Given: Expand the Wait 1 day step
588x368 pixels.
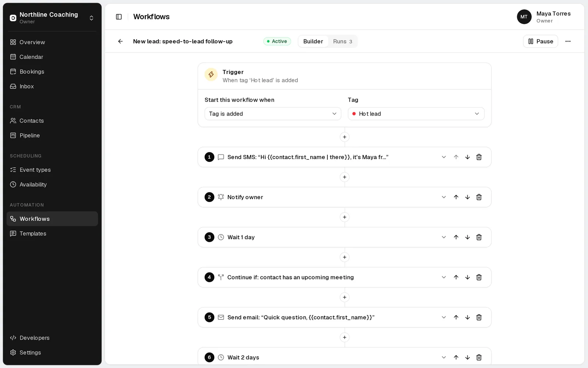Looking at the screenshot, I should pos(444,237).
